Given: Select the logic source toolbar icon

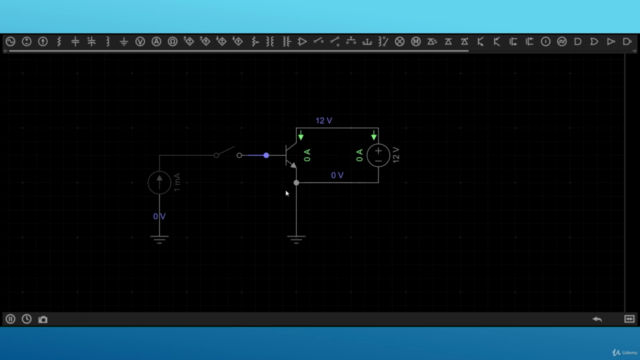Looking at the screenshot, I should (546, 42).
